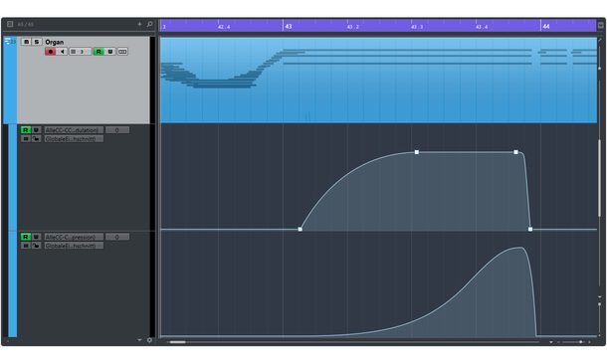Toggle Read on the modulation automation lane
The image size is (607, 364).
[x=26, y=130]
